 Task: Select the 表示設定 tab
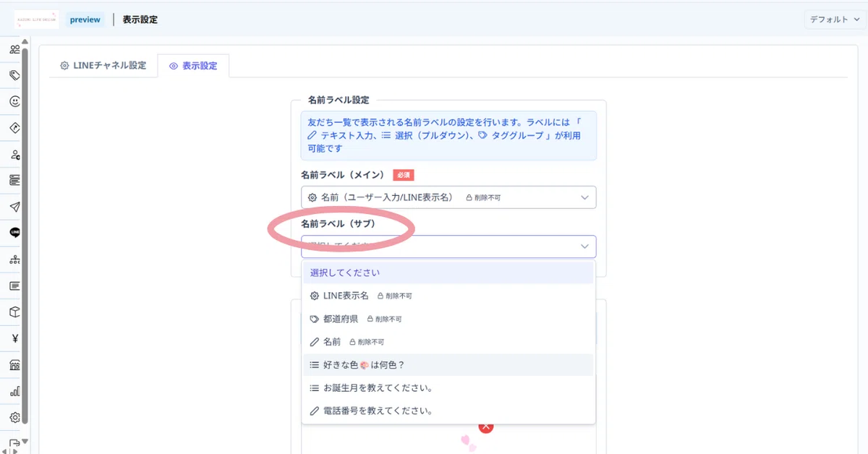[x=193, y=66]
